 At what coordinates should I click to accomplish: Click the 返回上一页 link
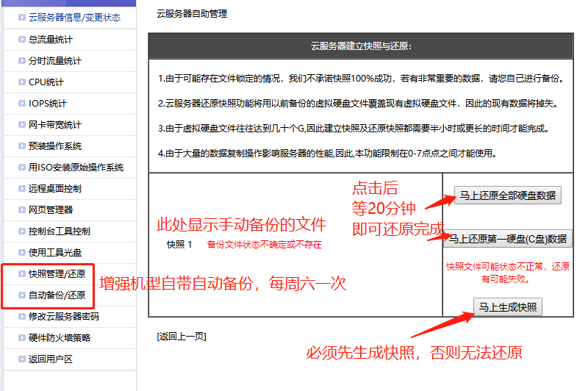182,337
